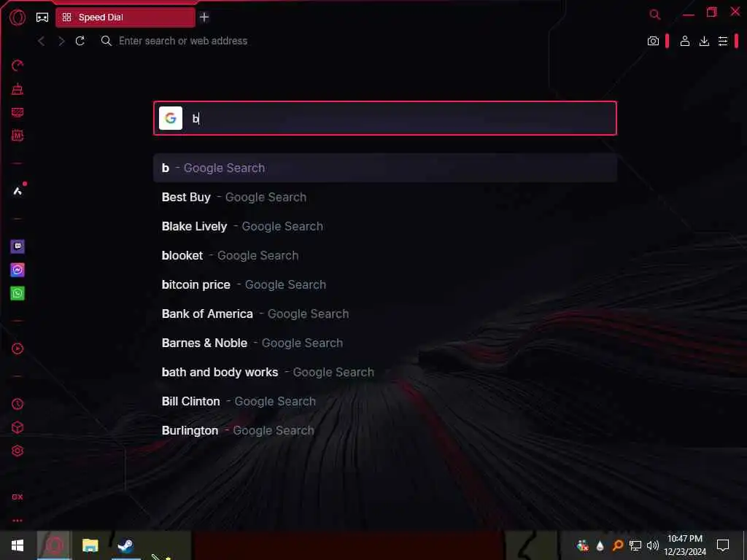
Task: Open the Windows Start menu
Action: [18, 545]
